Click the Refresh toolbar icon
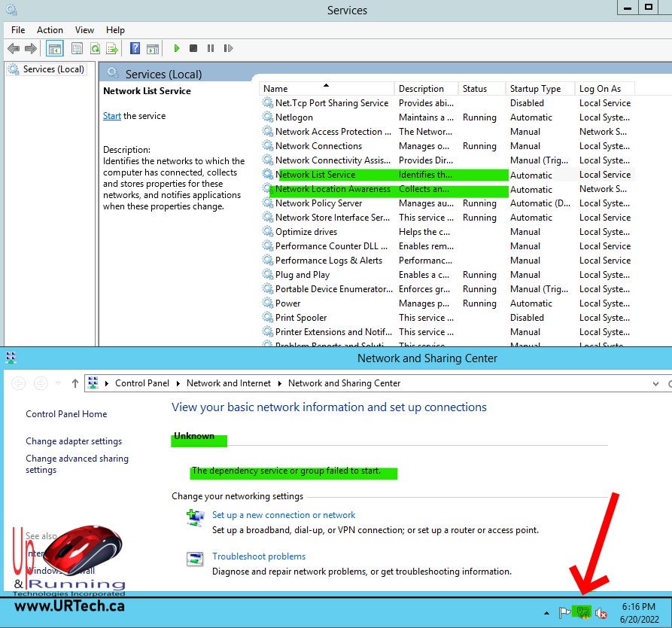This screenshot has width=672, height=628. [x=95, y=48]
